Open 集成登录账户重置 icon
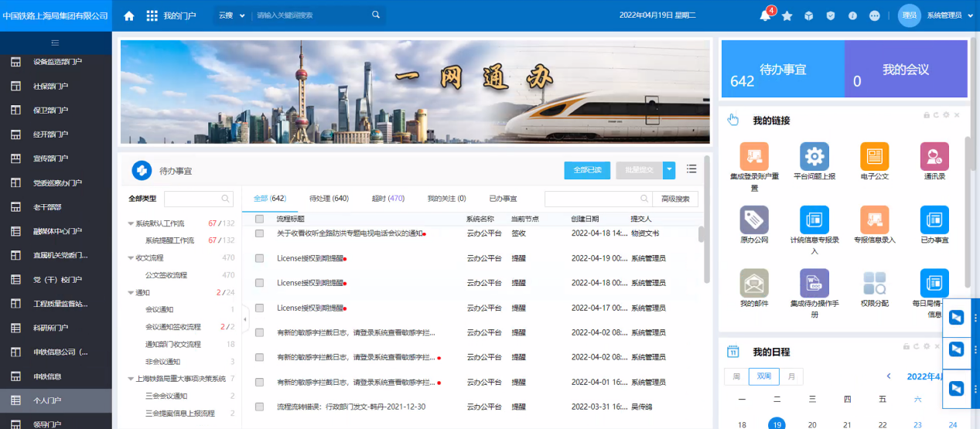 (753, 156)
